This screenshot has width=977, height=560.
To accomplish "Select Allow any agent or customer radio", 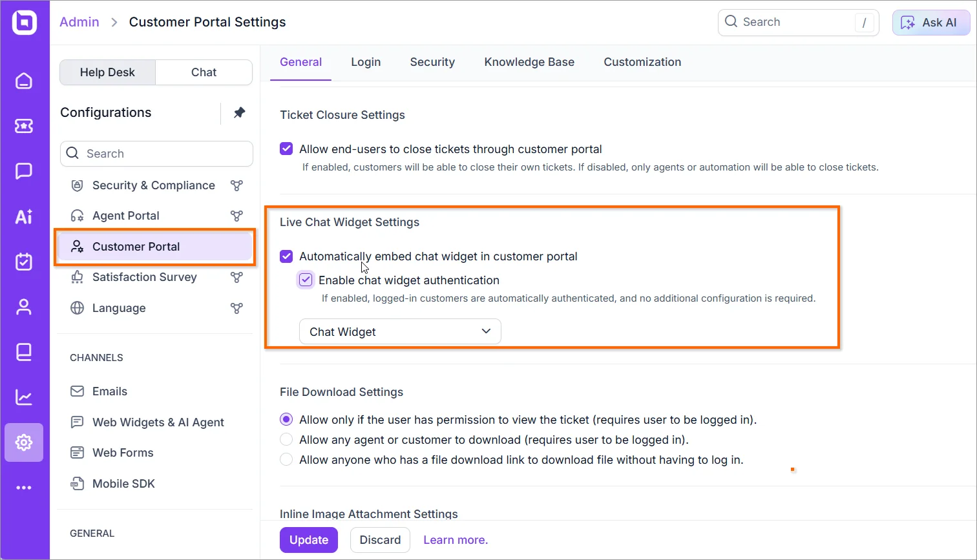I will pyautogui.click(x=286, y=440).
